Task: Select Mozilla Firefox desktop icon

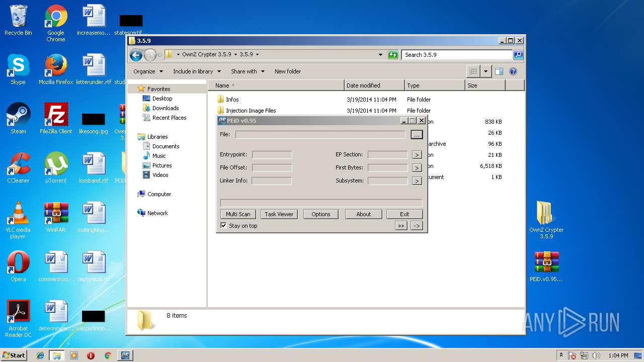Action: coord(56,69)
